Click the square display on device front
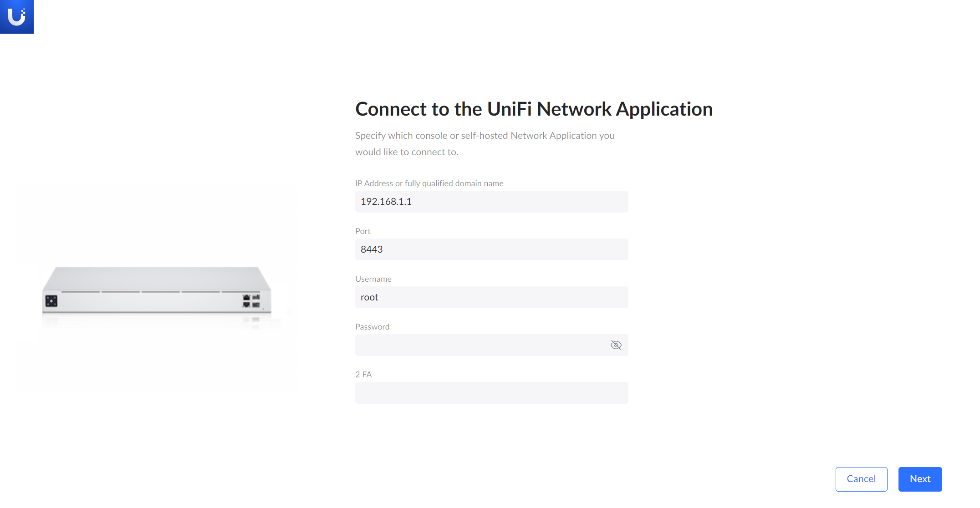The image size is (980, 508). (51, 301)
